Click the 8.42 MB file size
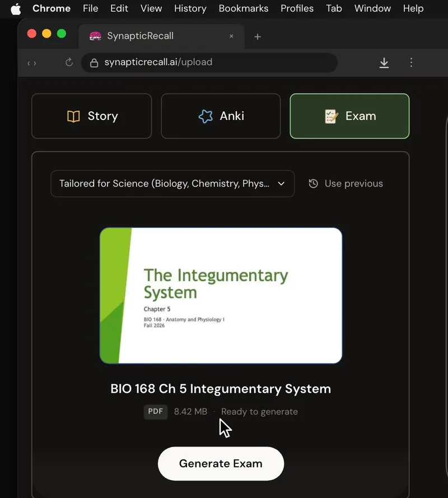This screenshot has width=448, height=498. point(190,412)
